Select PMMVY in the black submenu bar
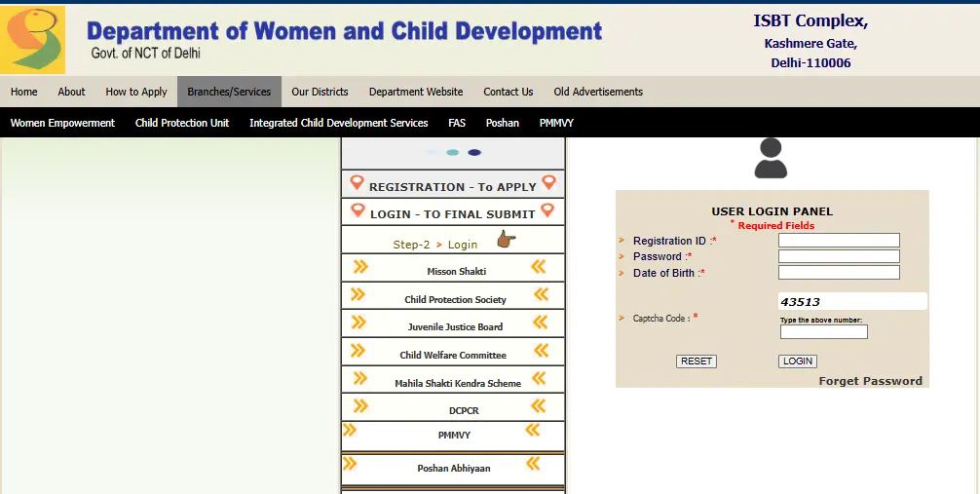This screenshot has height=494, width=980. (556, 123)
